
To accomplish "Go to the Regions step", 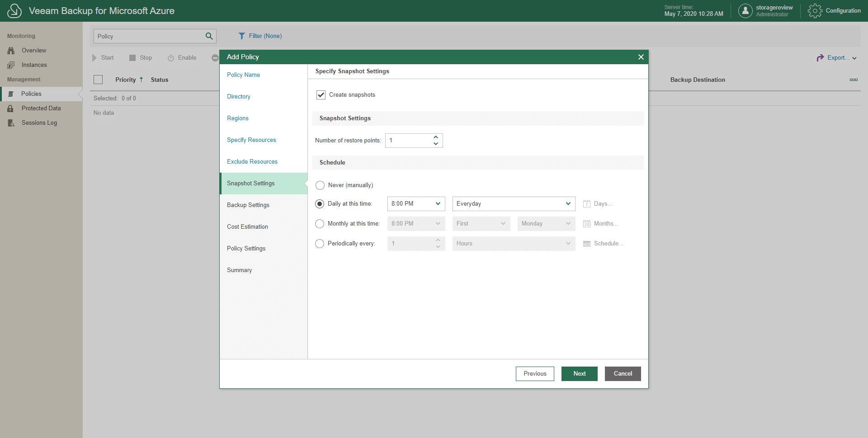I will [x=238, y=118].
